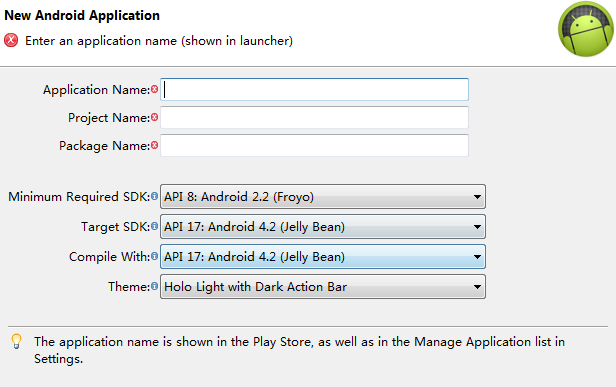Click the error marker next to Project Name
Viewport: 616px width, 387px height.
click(154, 117)
